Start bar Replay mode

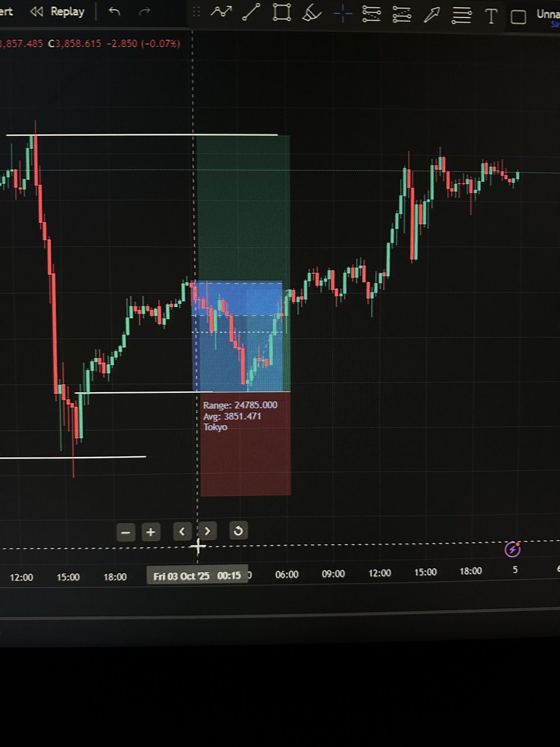[57, 12]
